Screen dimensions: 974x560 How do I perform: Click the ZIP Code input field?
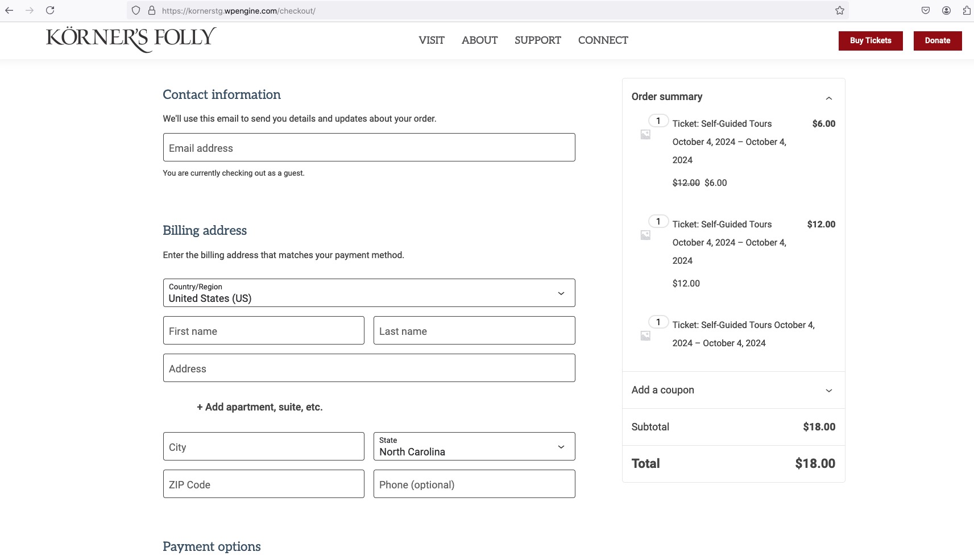tap(264, 484)
